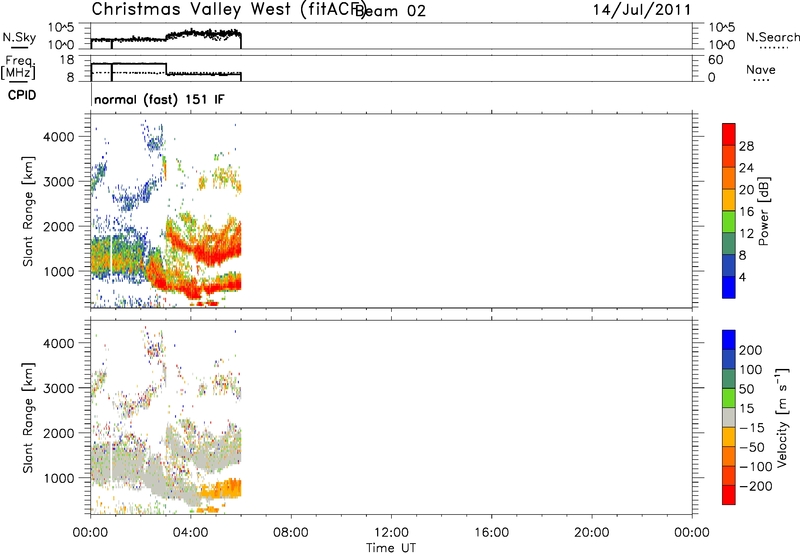The height and width of the screenshot is (554, 800).
Task: Click the orange negative-velocity patch in velocity panel
Action: tap(222, 489)
